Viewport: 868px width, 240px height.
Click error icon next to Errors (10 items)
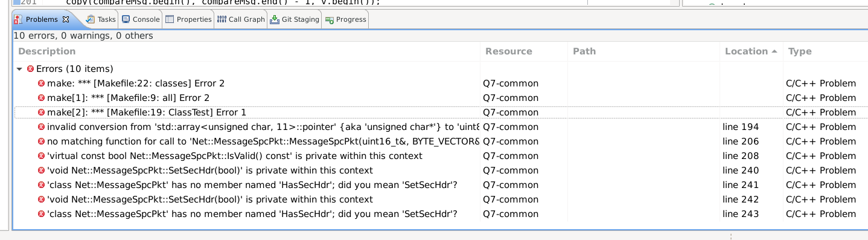pyautogui.click(x=30, y=69)
